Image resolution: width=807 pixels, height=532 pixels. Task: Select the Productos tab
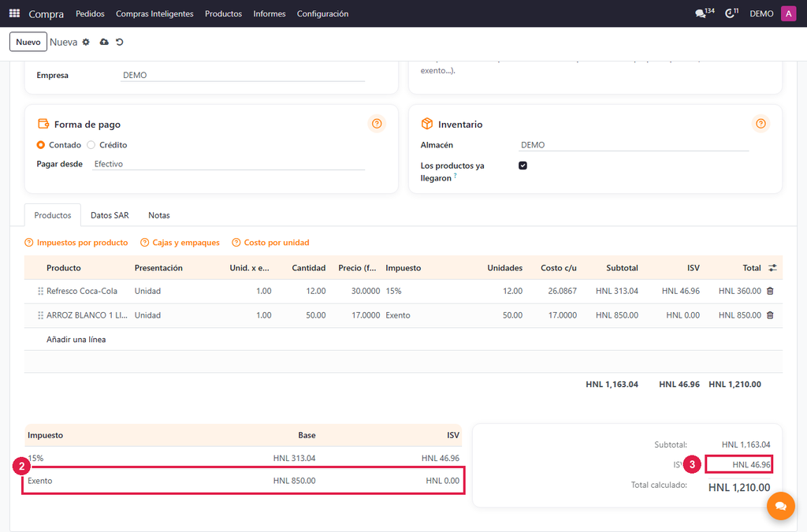(x=53, y=215)
